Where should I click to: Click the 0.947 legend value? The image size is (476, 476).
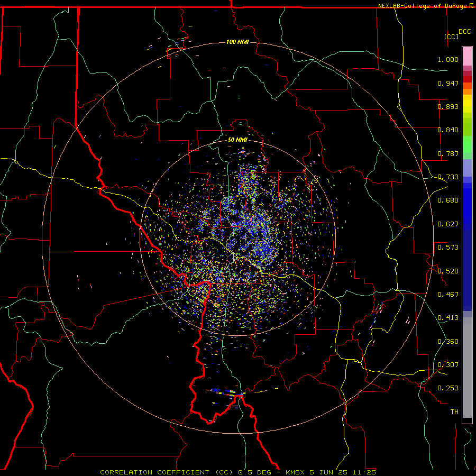[x=448, y=83]
